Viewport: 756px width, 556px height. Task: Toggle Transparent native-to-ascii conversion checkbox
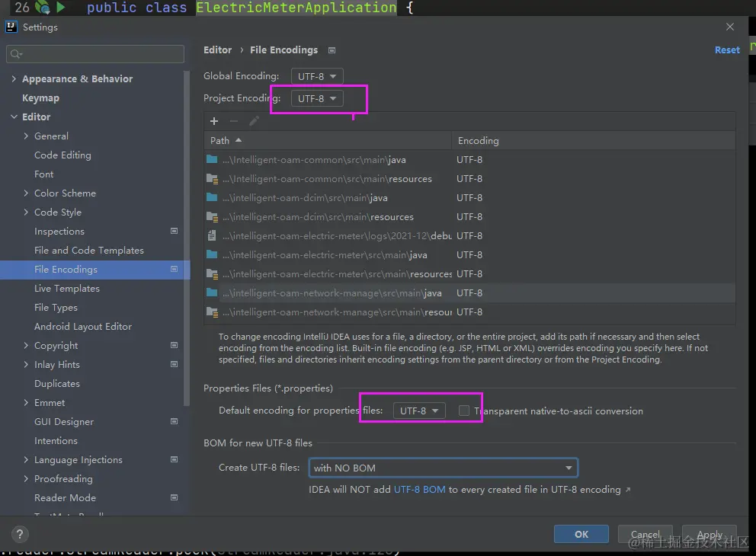pos(464,411)
